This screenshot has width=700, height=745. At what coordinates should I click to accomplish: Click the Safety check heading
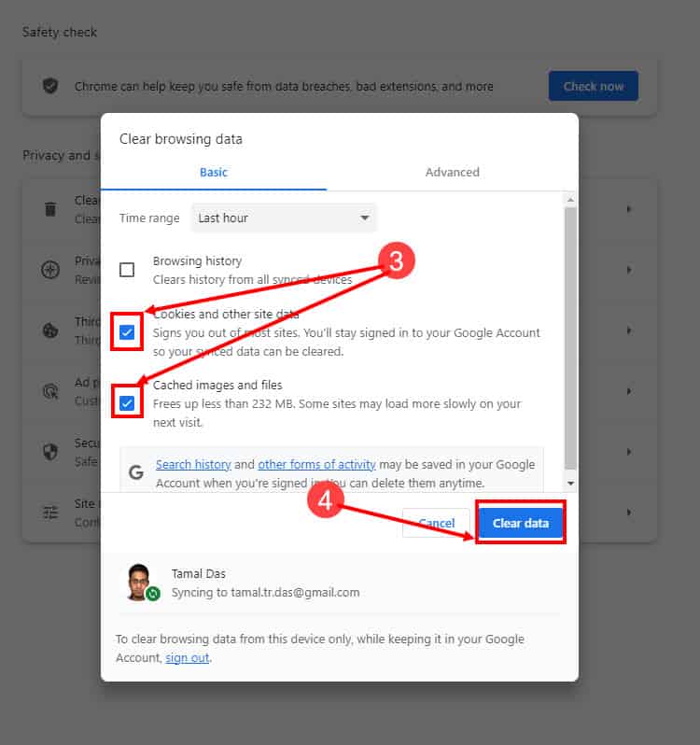(x=60, y=33)
